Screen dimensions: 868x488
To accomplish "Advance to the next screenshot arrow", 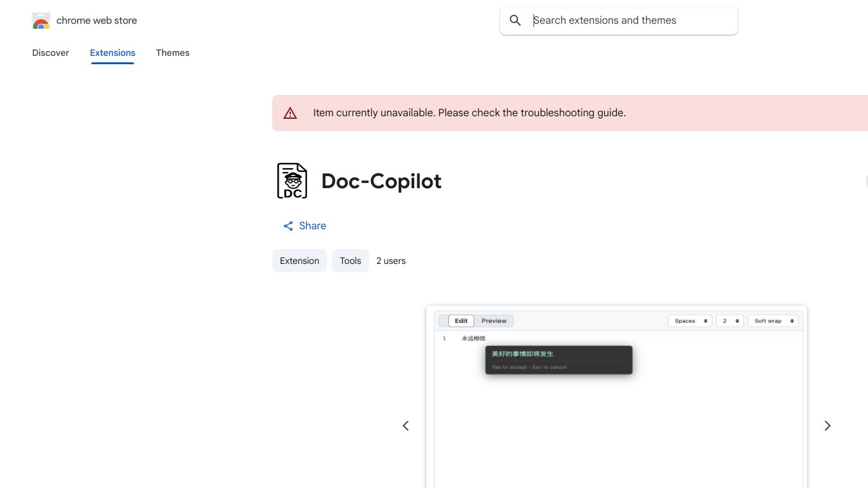I will [827, 426].
